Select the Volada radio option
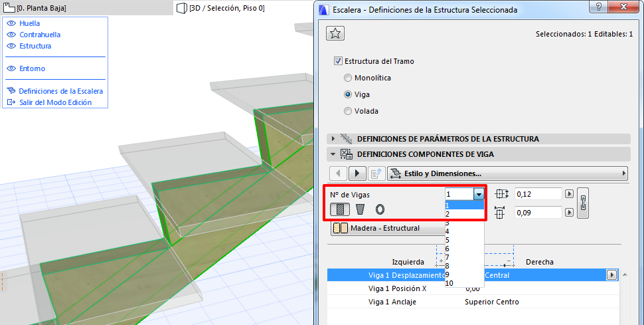Viewport: 644px width, 325px height. pyautogui.click(x=348, y=111)
